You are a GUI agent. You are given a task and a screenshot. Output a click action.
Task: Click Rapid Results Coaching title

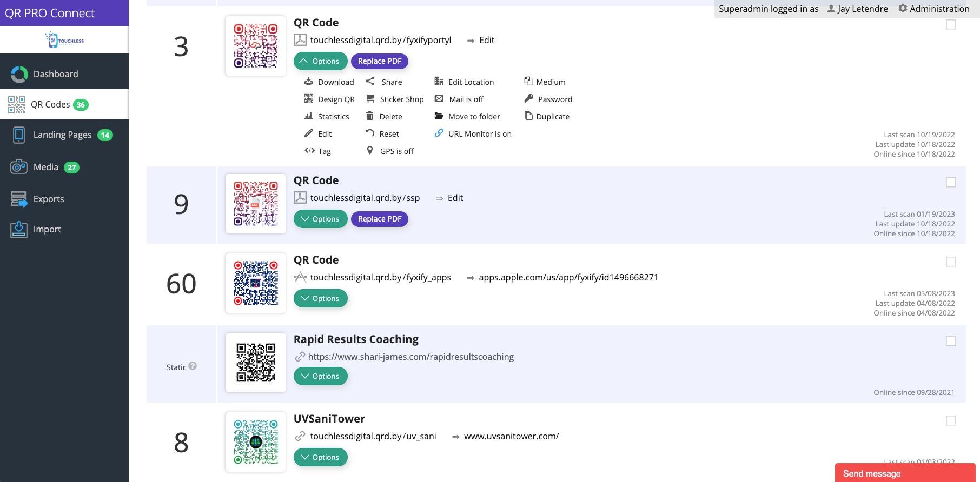pos(356,339)
